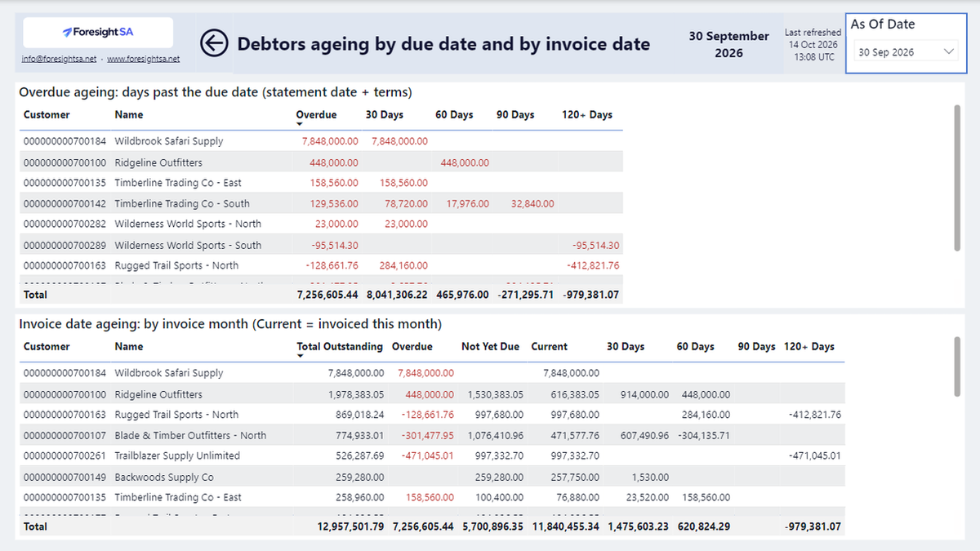This screenshot has height=551, width=980.
Task: Select Wilderness World Sports - North row
Action: pyautogui.click(x=323, y=224)
